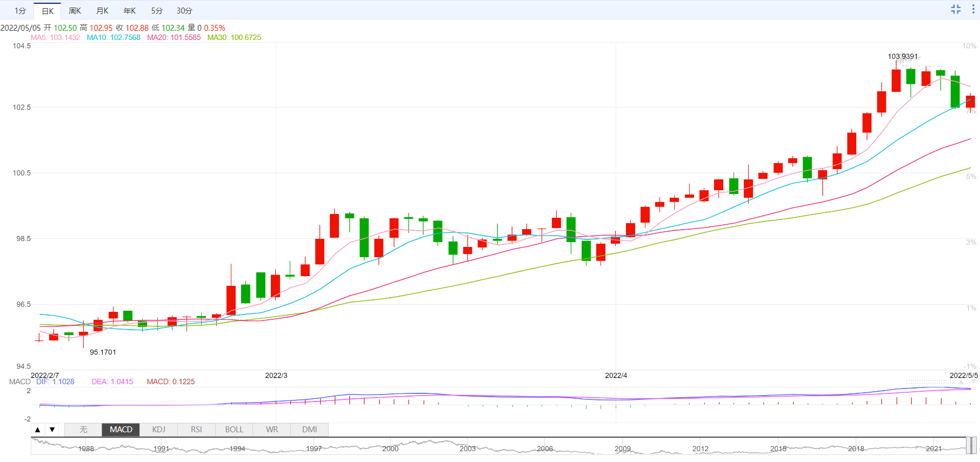Click the MA10: 102.7568 legend label

click(114, 38)
